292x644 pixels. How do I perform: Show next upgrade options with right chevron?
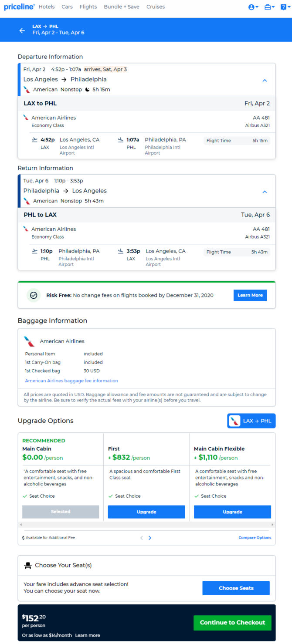(x=150, y=538)
